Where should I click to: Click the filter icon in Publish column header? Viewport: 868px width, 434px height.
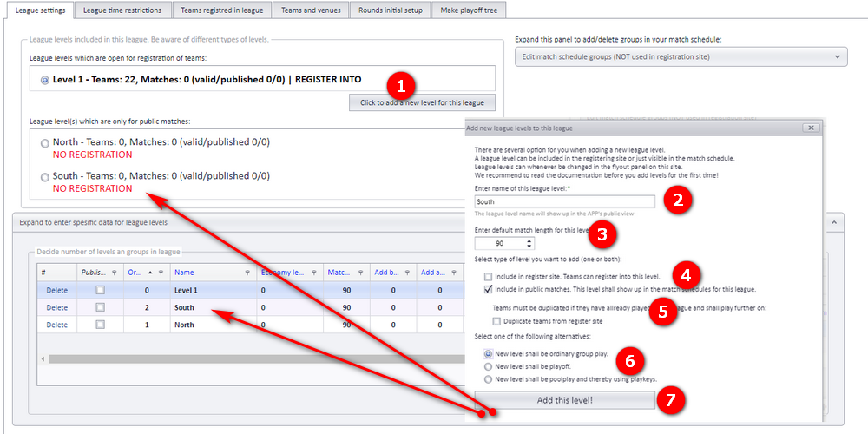point(114,273)
